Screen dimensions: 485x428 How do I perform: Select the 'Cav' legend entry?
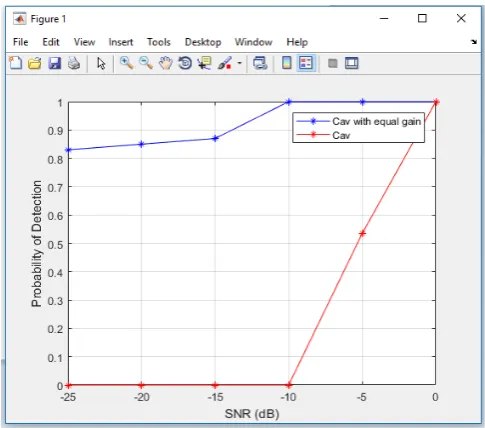[323, 135]
